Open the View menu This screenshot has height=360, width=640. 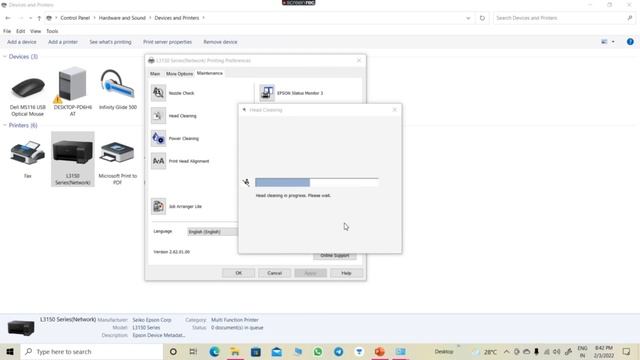36,31
